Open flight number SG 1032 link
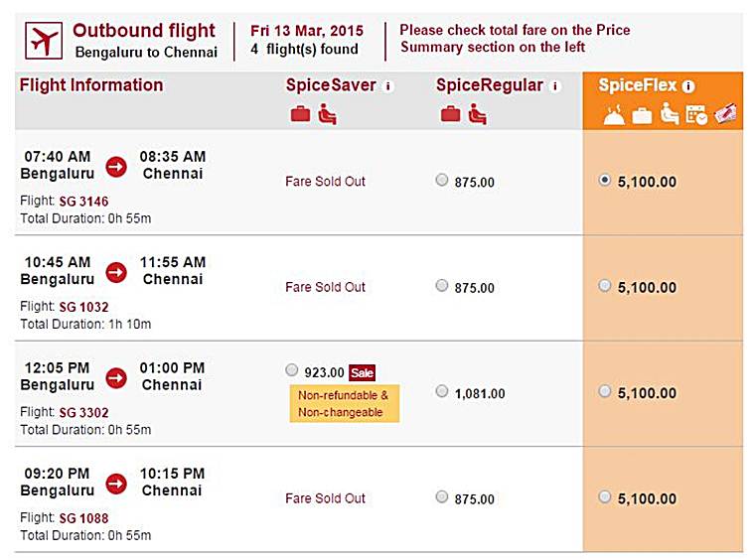Screen dimensions: 754x560 tap(83, 307)
